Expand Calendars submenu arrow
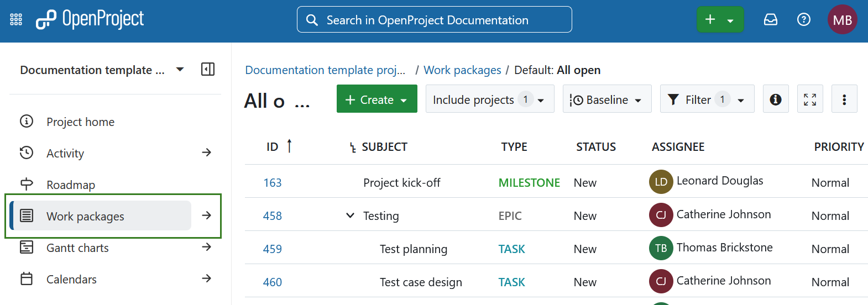This screenshot has width=868, height=305. pos(207,278)
